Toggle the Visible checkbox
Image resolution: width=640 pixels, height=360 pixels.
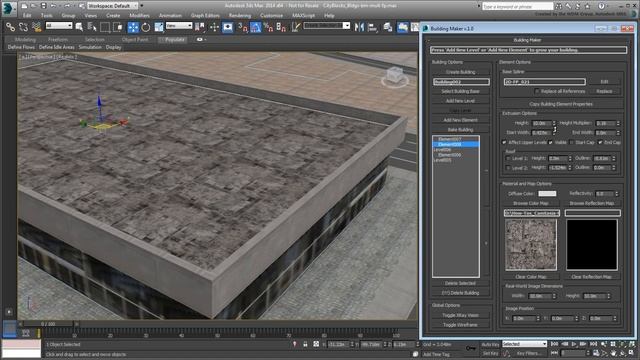tap(551, 142)
